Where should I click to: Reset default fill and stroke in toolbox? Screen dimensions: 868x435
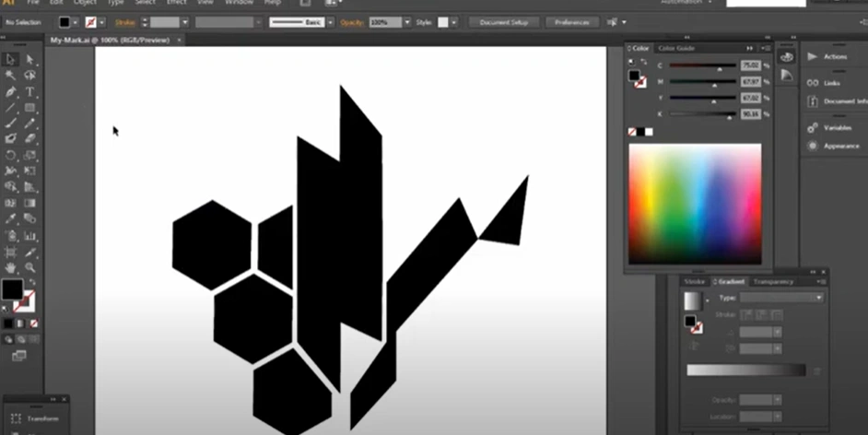(5, 309)
